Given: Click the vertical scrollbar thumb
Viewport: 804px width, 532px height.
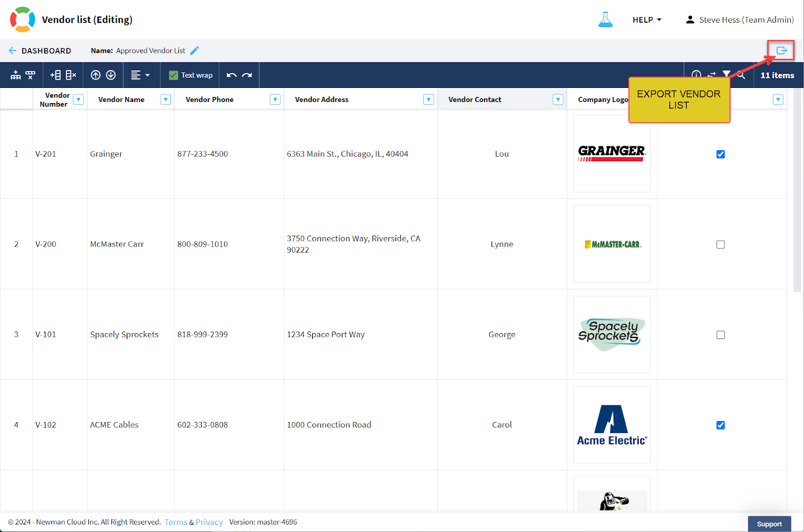Looking at the screenshot, I should point(797,190).
